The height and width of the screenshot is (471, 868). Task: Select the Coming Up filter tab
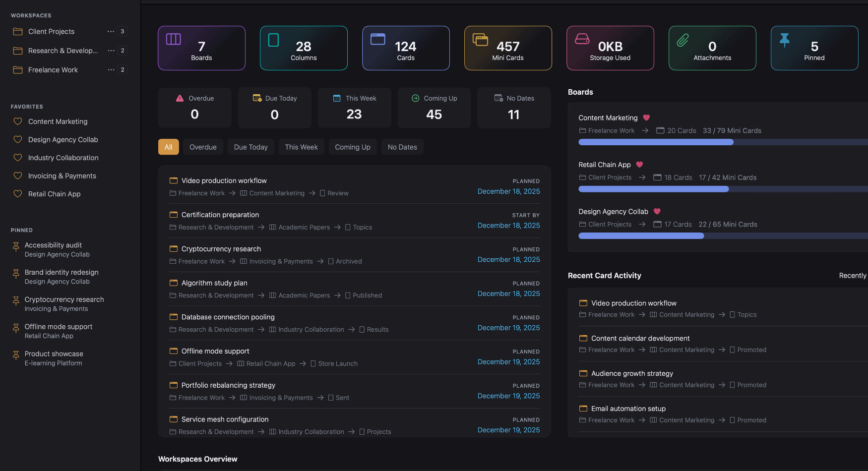(352, 147)
